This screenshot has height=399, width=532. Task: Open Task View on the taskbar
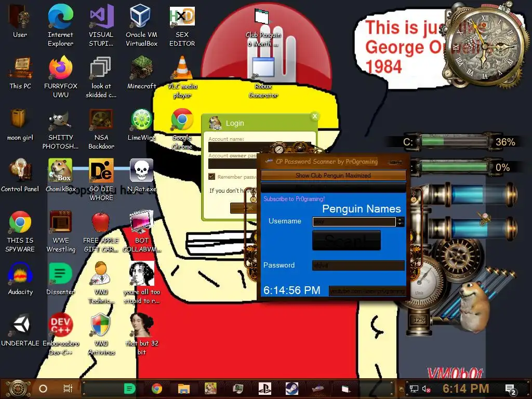point(68,389)
